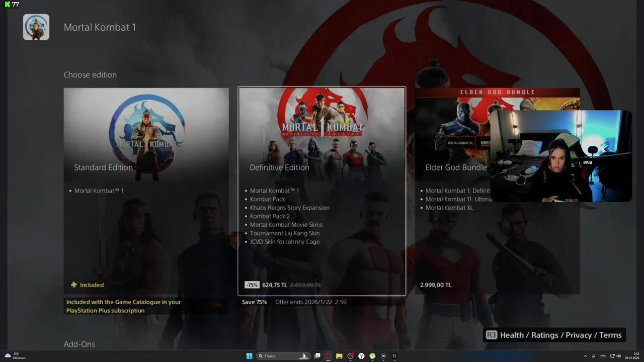
Task: Select the Elder God Bundle card
Action: [x=497, y=191]
